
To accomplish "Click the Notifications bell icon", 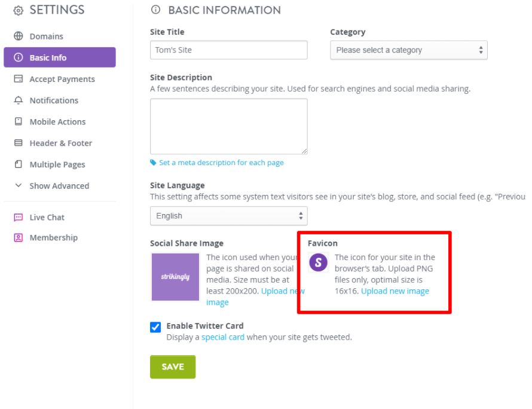I will click(19, 100).
